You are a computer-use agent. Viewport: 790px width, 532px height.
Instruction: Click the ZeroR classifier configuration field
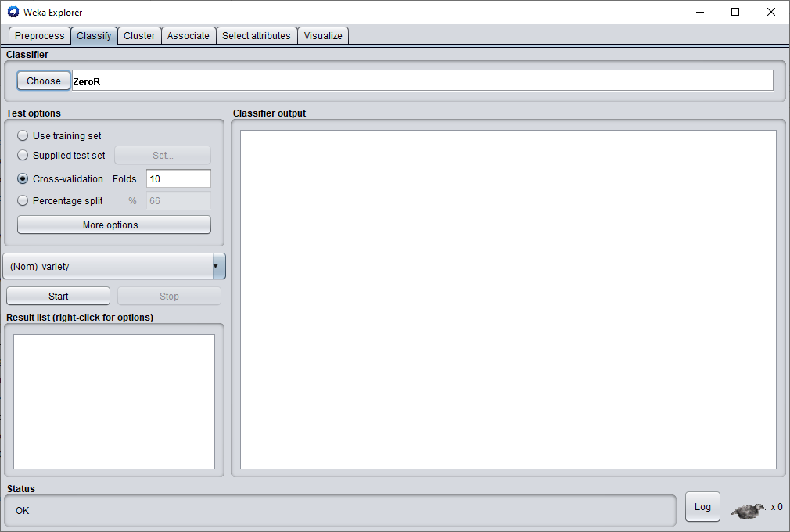pos(422,81)
